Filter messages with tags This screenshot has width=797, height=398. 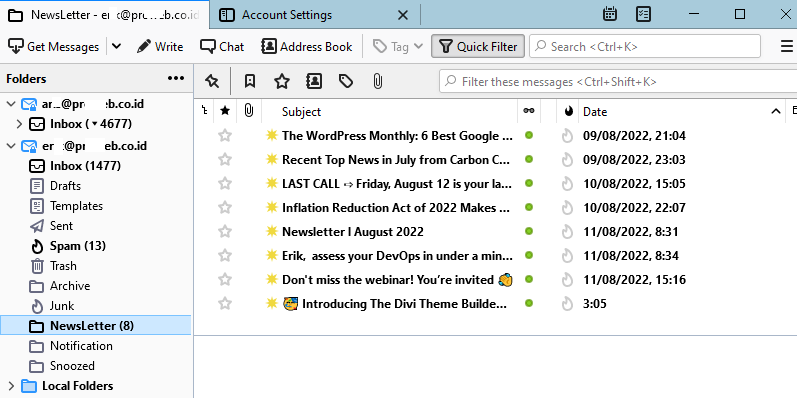coord(346,81)
